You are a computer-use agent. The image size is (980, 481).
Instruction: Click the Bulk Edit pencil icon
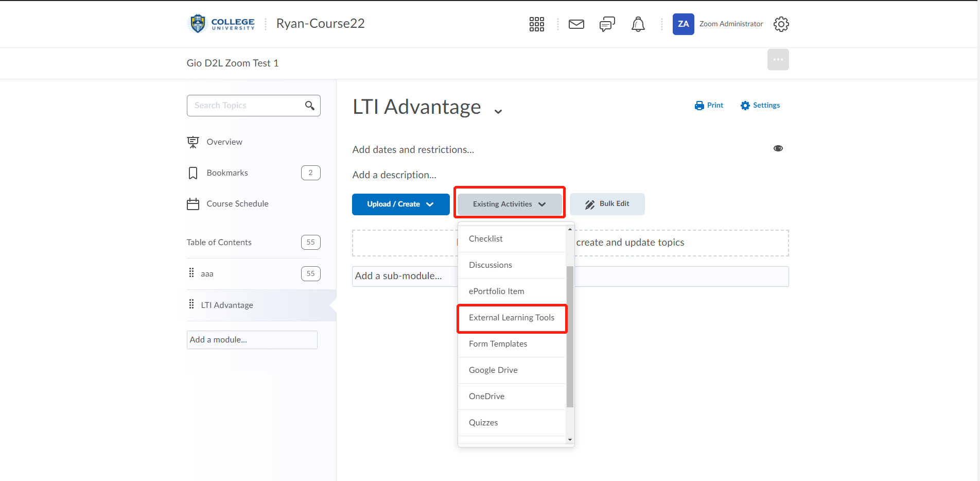[x=590, y=204]
